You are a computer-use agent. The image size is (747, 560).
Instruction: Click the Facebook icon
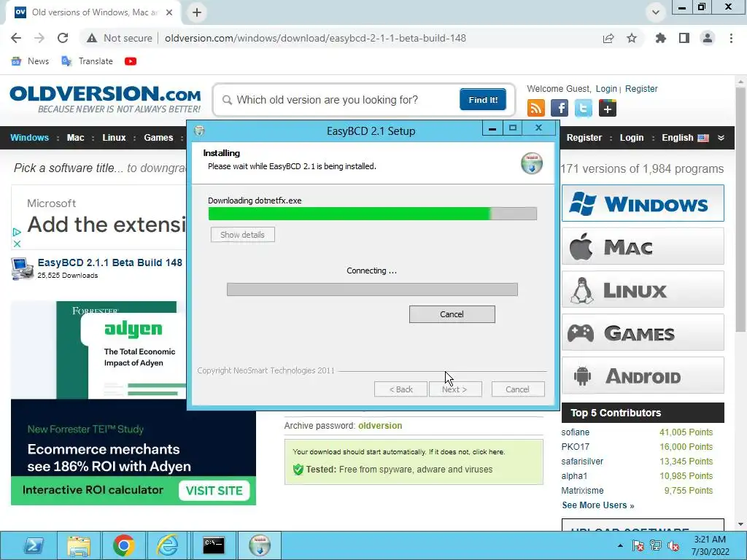(x=560, y=108)
